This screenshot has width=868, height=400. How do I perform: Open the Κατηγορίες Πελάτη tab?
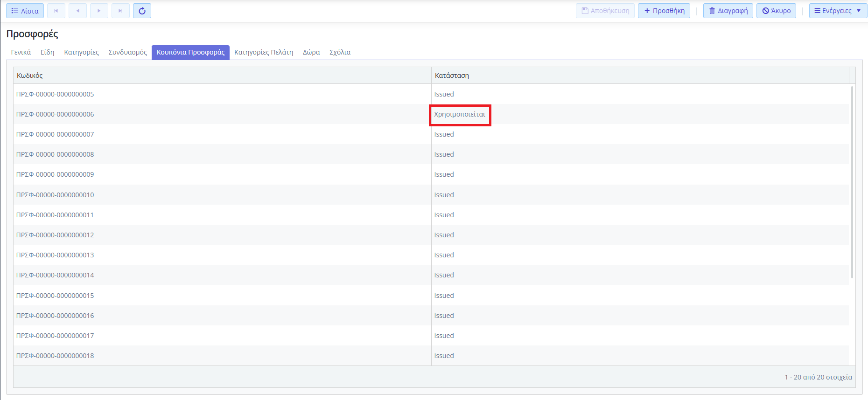[264, 52]
